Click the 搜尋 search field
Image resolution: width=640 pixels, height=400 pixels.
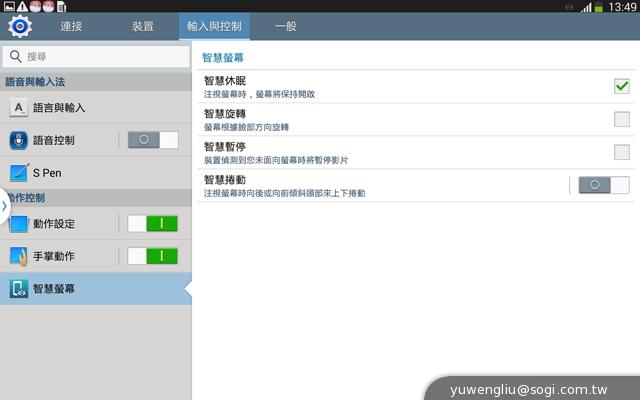pyautogui.click(x=100, y=57)
